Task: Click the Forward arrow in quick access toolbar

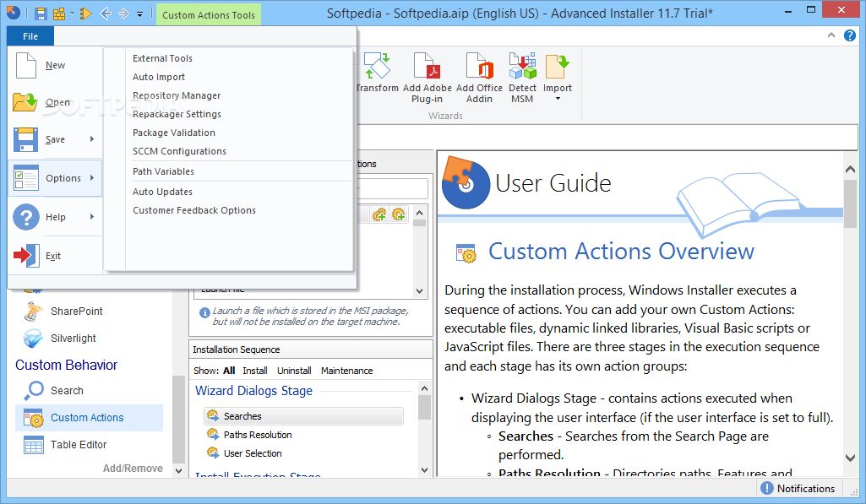Action: (123, 14)
